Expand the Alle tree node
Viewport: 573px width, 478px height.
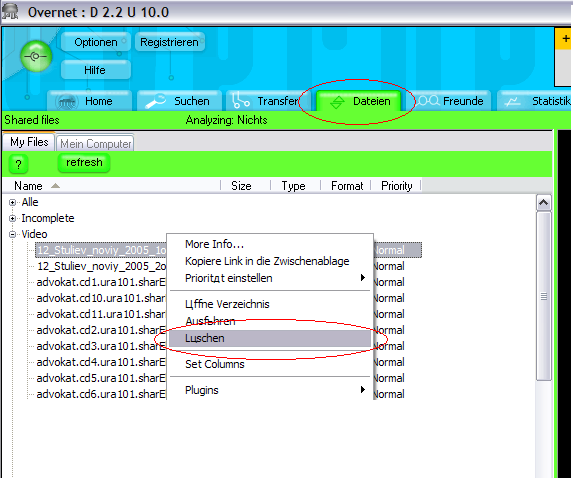coord(12,202)
